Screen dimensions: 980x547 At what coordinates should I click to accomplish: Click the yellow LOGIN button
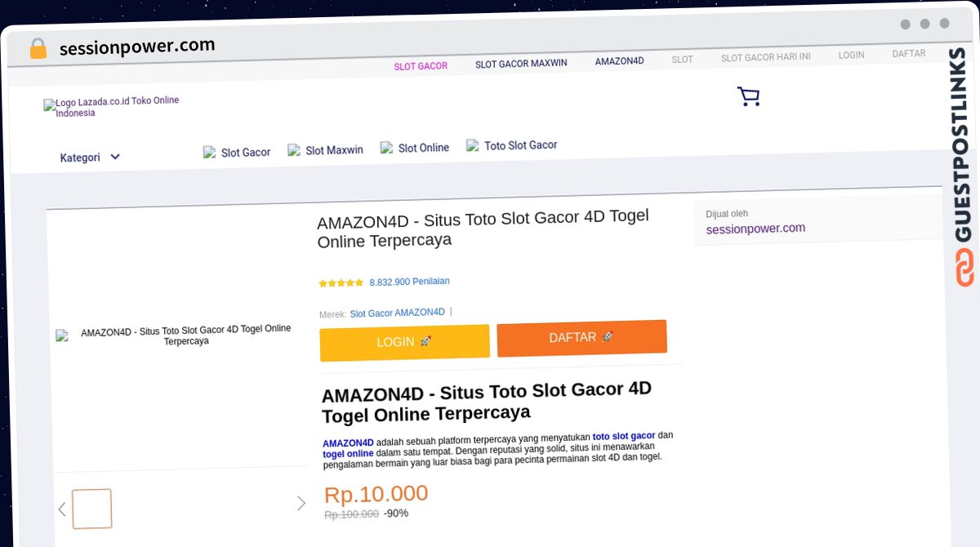[404, 342]
